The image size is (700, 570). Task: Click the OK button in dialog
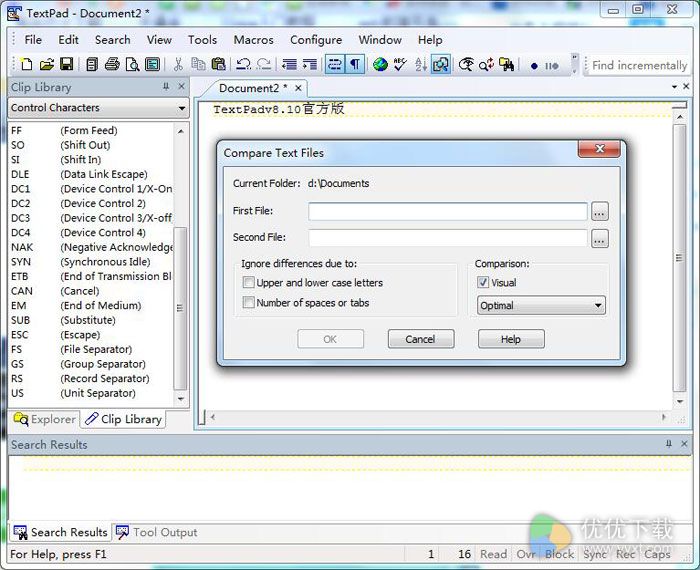click(330, 339)
